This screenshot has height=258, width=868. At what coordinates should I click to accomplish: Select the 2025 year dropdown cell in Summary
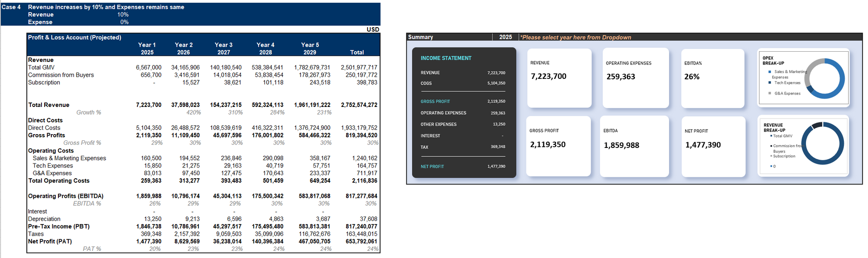click(505, 37)
